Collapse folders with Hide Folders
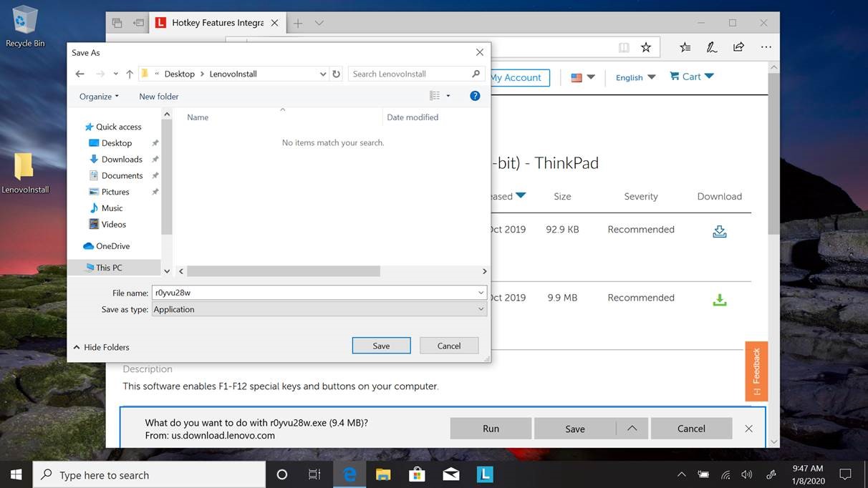The image size is (868, 488). click(x=101, y=347)
